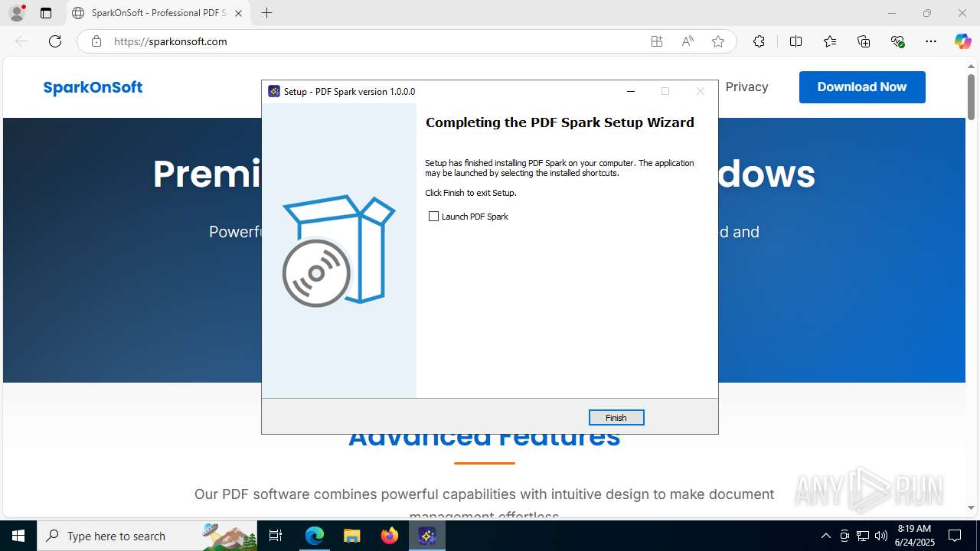Open the Extensions puzzle icon

pyautogui.click(x=759, y=41)
